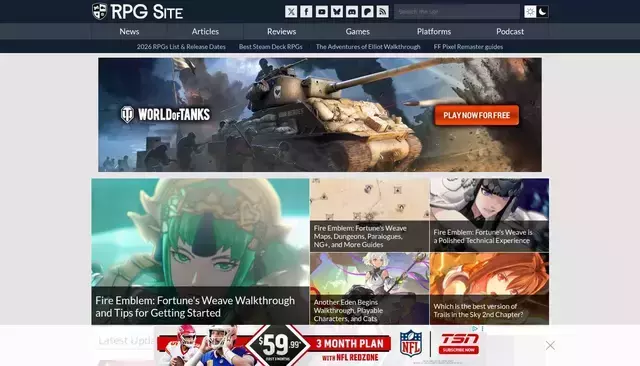Click the World of Tanks logo
640x366 pixels.
click(x=165, y=115)
